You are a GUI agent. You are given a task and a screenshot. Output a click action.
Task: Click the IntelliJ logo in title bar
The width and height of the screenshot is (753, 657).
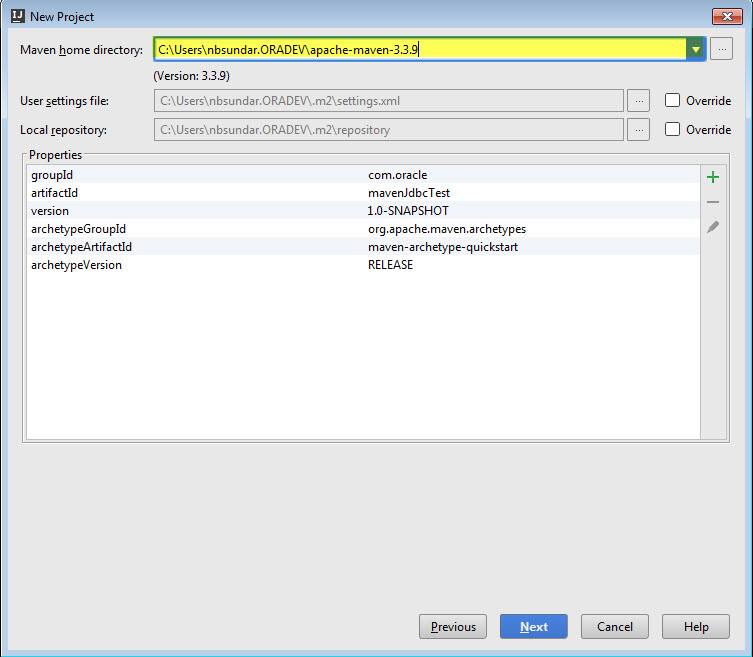pyautogui.click(x=18, y=16)
